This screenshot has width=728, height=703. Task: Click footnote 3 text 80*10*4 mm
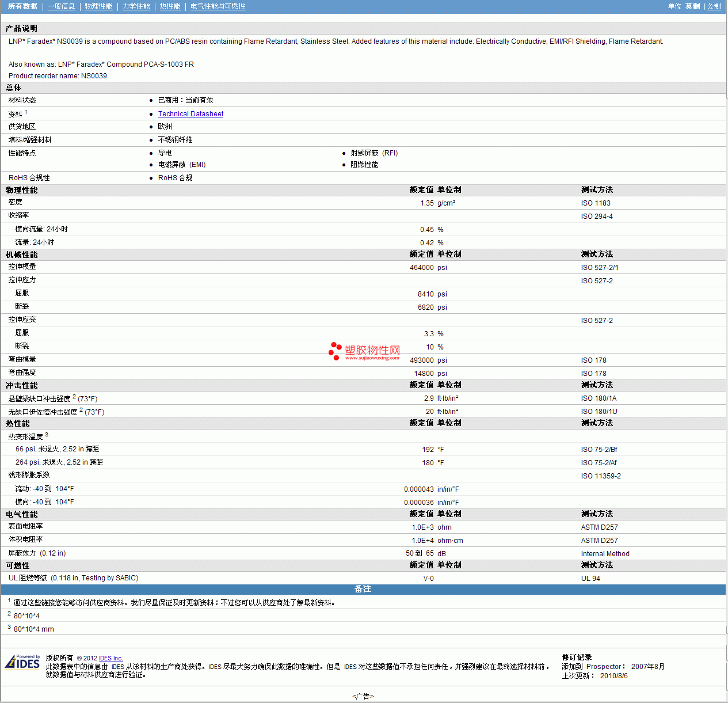34,629
